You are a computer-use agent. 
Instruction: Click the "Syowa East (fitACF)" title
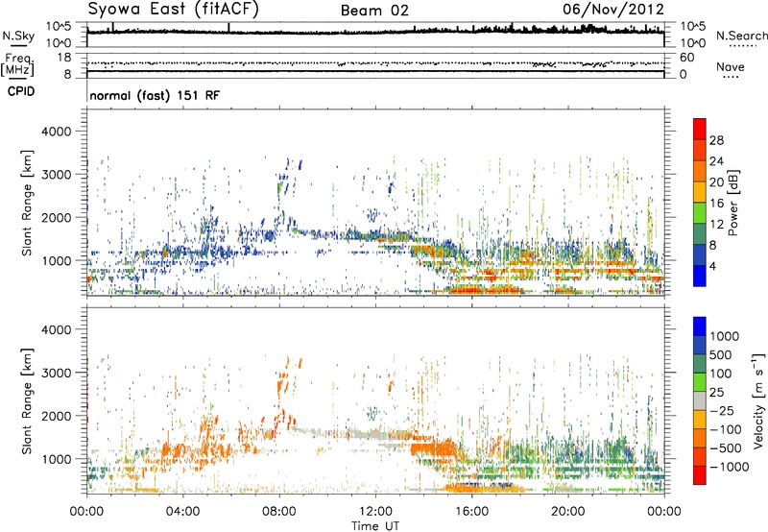[173, 10]
